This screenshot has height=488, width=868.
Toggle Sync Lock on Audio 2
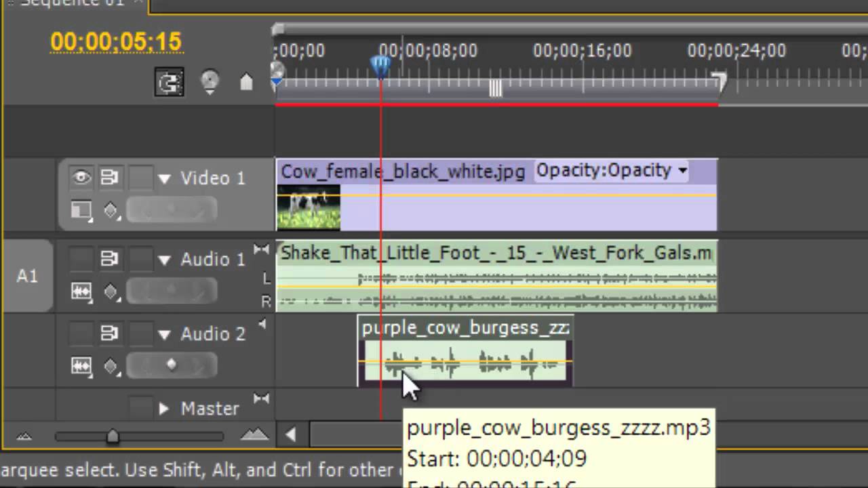click(110, 333)
